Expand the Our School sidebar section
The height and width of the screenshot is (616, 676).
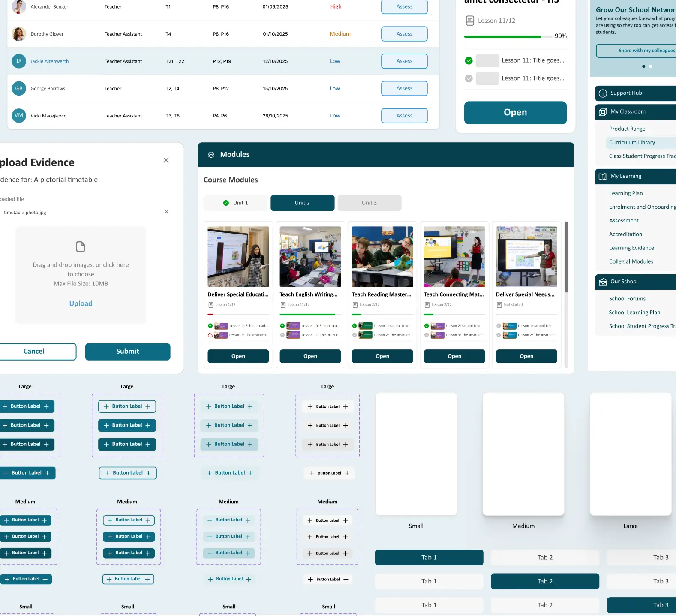tap(635, 282)
